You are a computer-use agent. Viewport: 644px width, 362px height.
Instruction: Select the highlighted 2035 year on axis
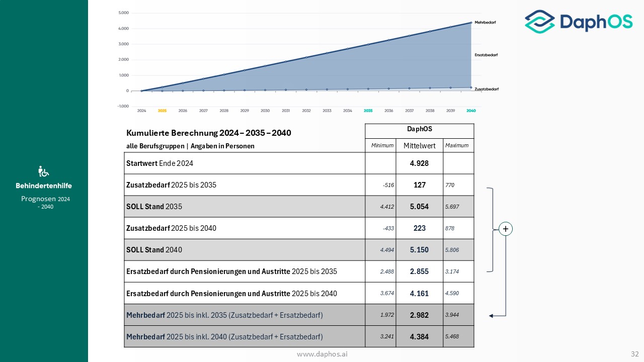tap(368, 111)
